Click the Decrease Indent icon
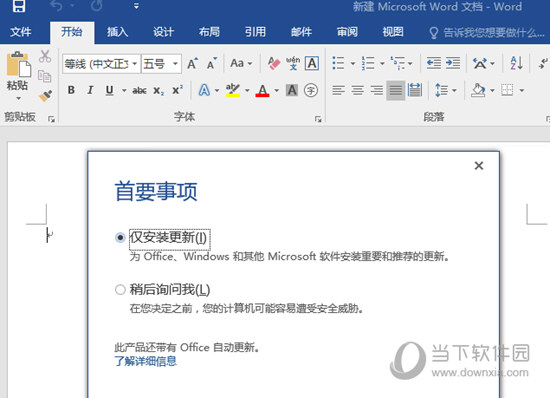This screenshot has height=398, width=550. [x=434, y=63]
